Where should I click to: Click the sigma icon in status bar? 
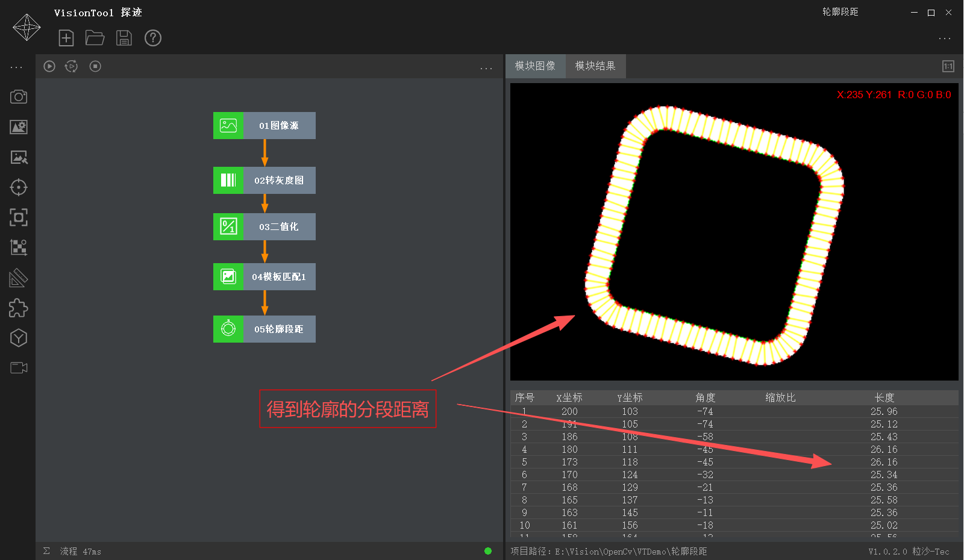46,551
